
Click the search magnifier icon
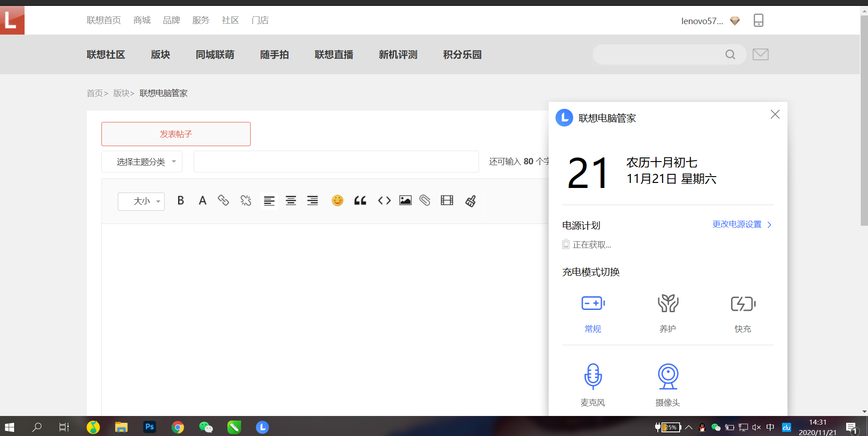pyautogui.click(x=730, y=55)
